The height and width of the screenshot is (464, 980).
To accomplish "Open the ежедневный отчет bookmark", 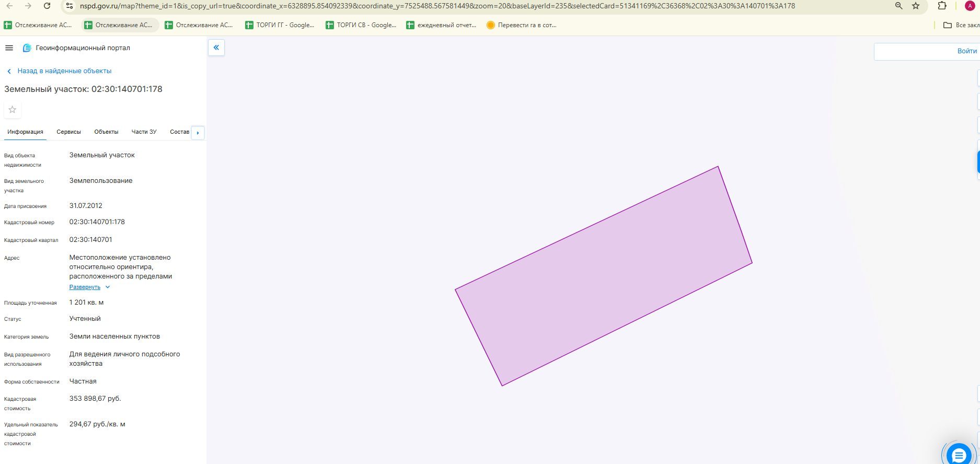I will tap(442, 25).
